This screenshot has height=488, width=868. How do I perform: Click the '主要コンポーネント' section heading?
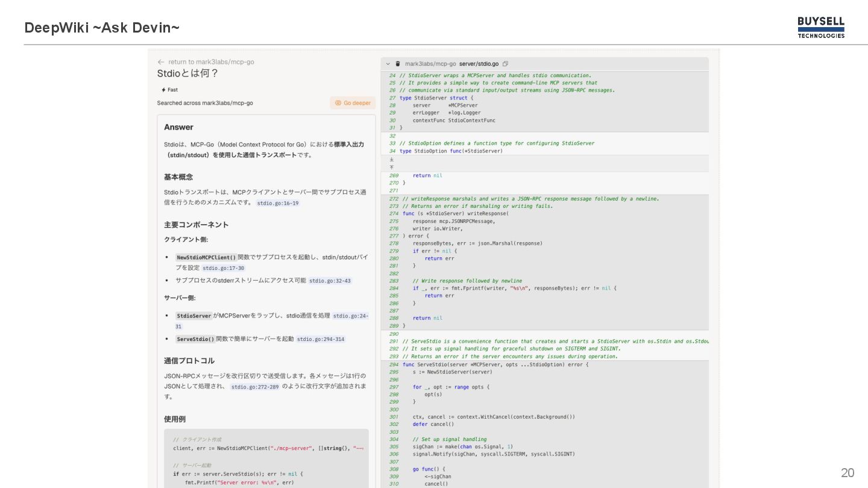197,225
